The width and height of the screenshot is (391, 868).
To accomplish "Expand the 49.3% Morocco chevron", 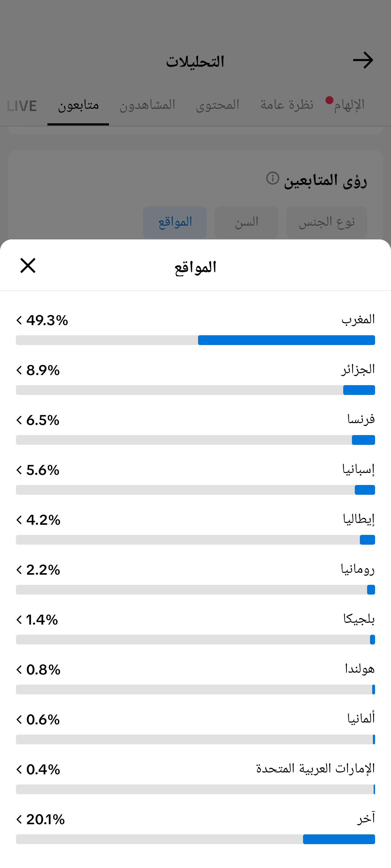I will [x=19, y=320].
